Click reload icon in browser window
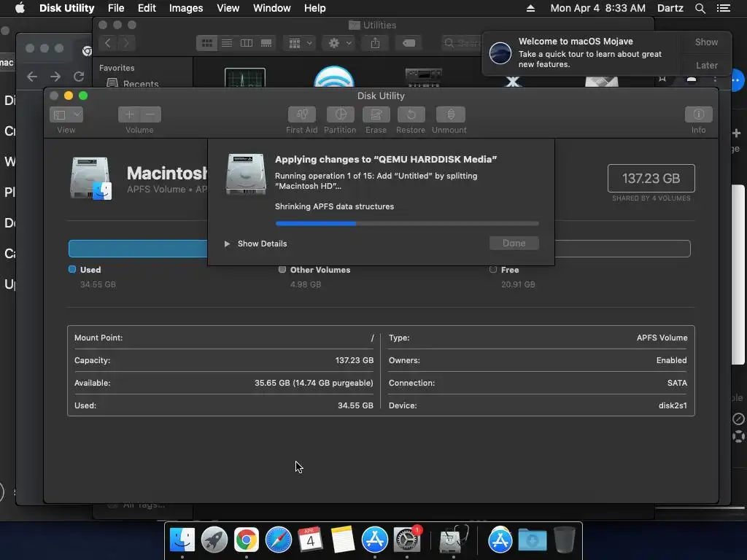Image resolution: width=747 pixels, height=560 pixels. 79,76
